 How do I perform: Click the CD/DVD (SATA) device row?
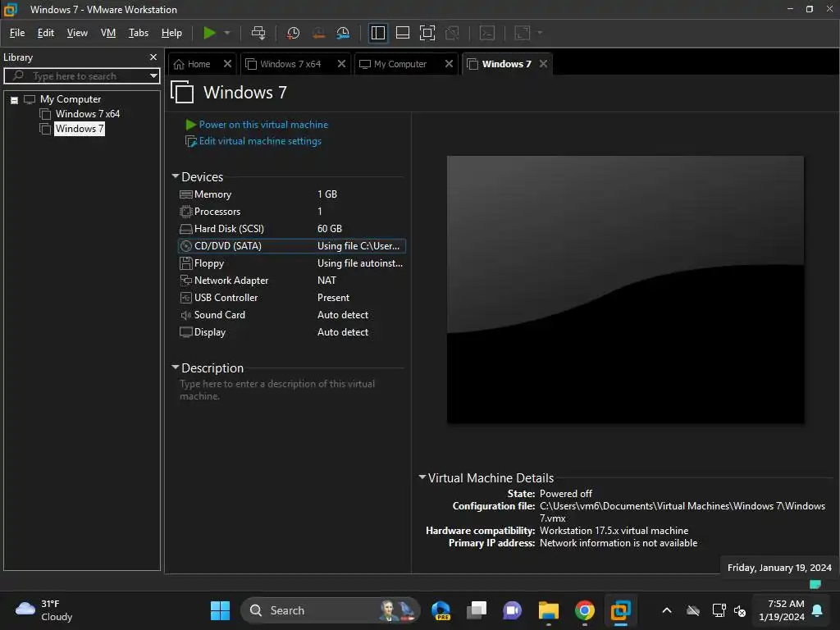291,246
